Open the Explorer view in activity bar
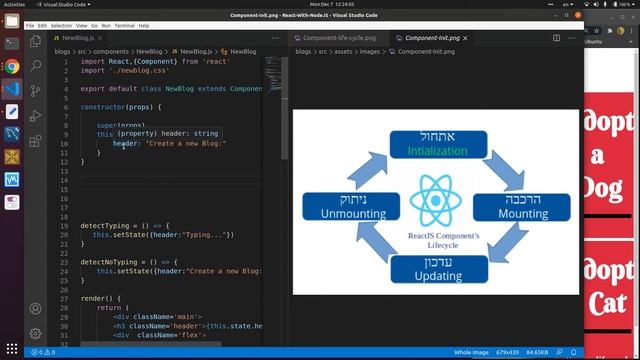Image resolution: width=640 pixels, height=360 pixels. [36, 41]
